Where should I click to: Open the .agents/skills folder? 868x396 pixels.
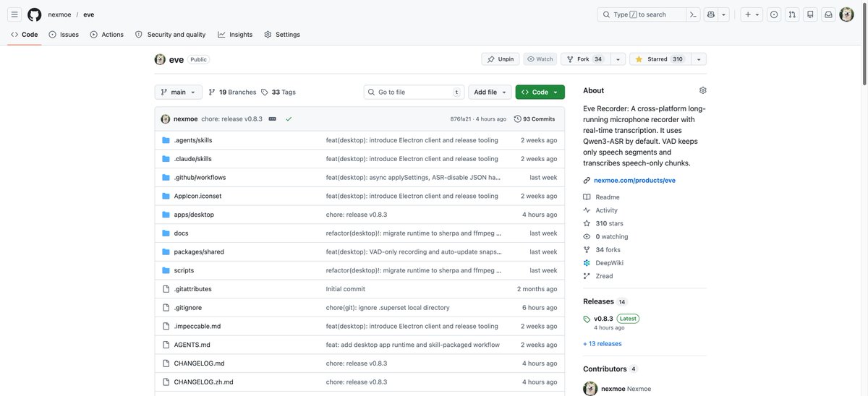[192, 140]
